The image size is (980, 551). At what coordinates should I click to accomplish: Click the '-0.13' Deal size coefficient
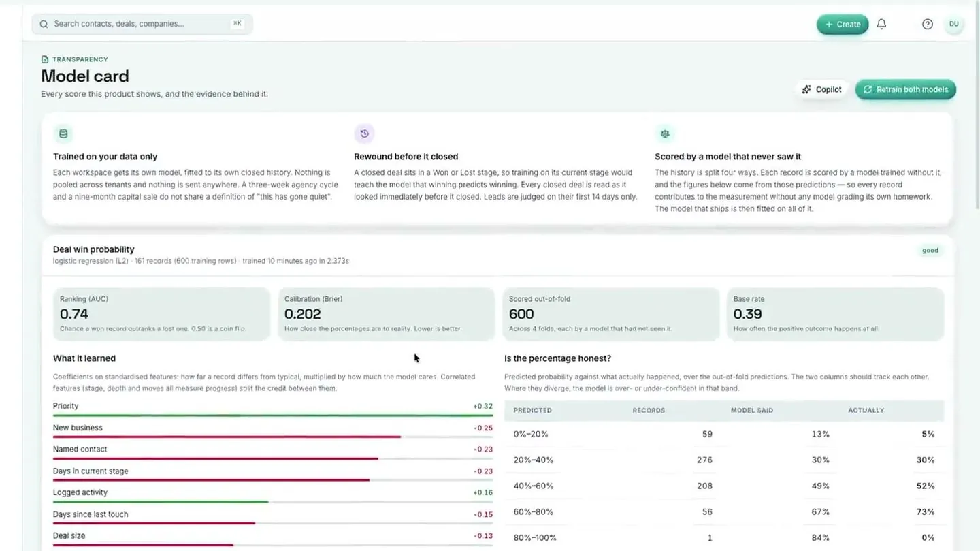pyautogui.click(x=483, y=536)
